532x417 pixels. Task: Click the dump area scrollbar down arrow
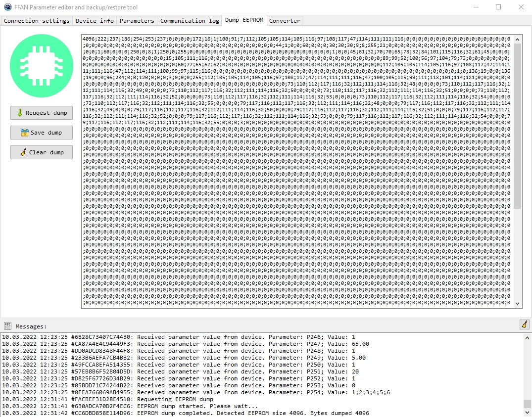point(518,304)
